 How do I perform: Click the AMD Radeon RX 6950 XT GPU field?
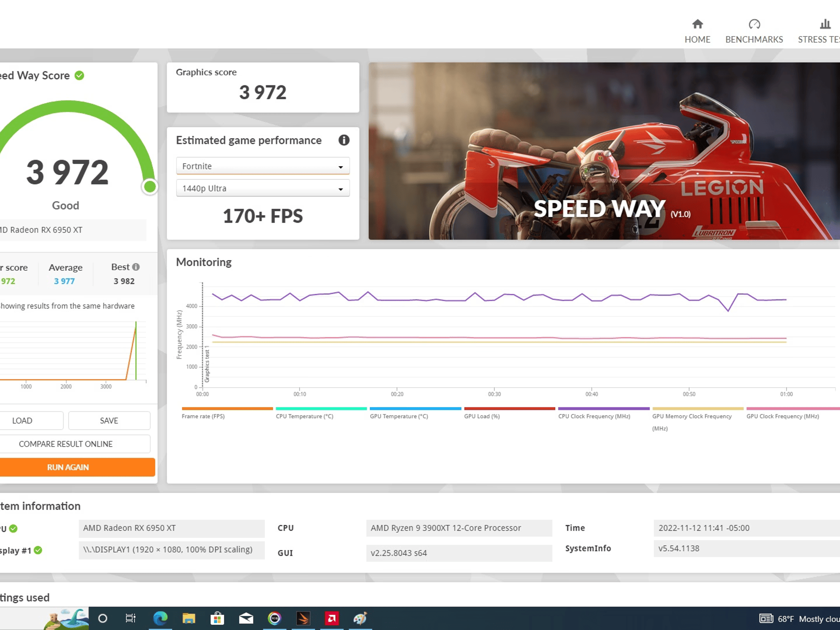tap(171, 528)
